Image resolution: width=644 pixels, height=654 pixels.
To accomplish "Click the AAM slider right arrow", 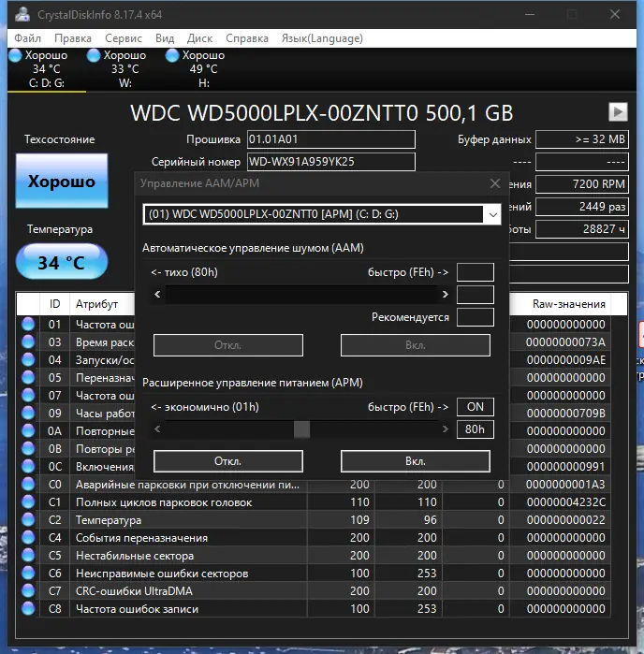I will pyautogui.click(x=445, y=295).
